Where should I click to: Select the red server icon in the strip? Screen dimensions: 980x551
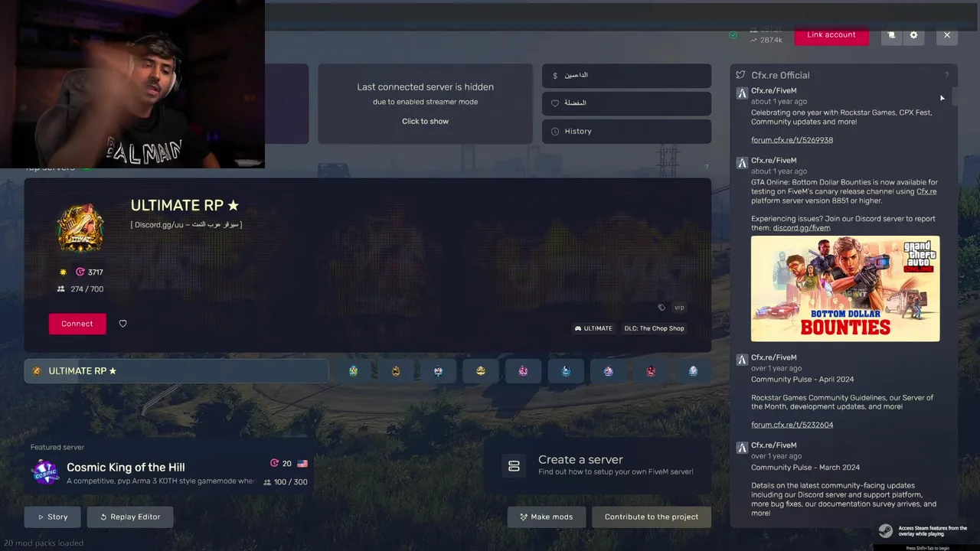click(651, 371)
